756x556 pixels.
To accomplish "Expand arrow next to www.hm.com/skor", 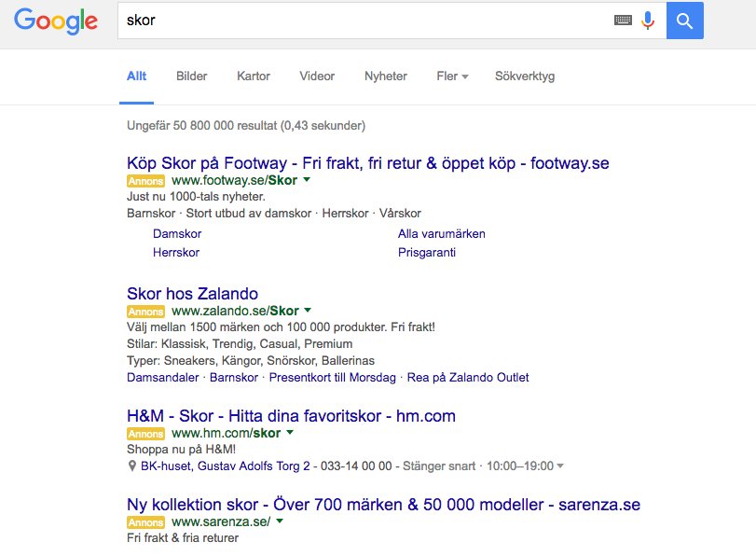I will point(290,433).
